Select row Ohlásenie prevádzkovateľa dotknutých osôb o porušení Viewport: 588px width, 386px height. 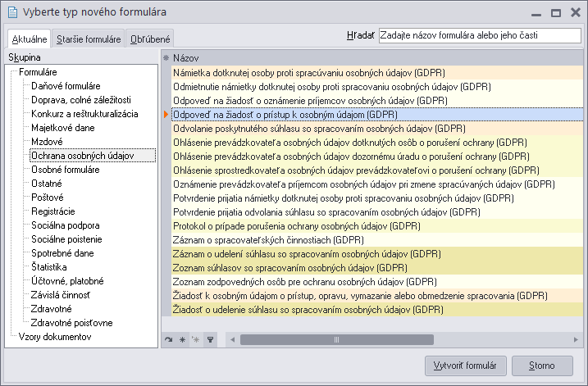377,143
